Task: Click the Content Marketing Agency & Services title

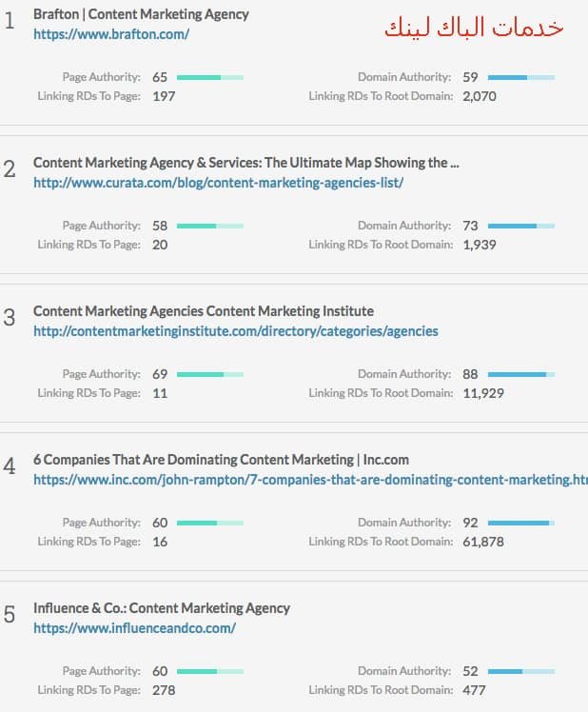Action: (x=245, y=163)
